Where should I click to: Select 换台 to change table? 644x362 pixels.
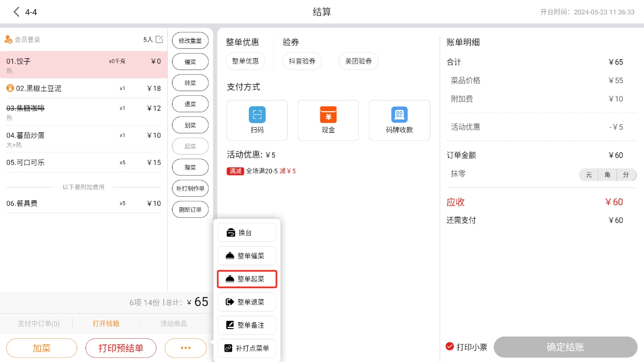(247, 233)
